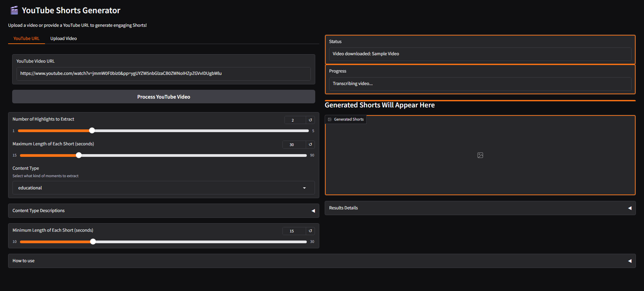The height and width of the screenshot is (291, 644).
Task: Click the Maximum Length of Each Short slider handle
Action: (79, 155)
